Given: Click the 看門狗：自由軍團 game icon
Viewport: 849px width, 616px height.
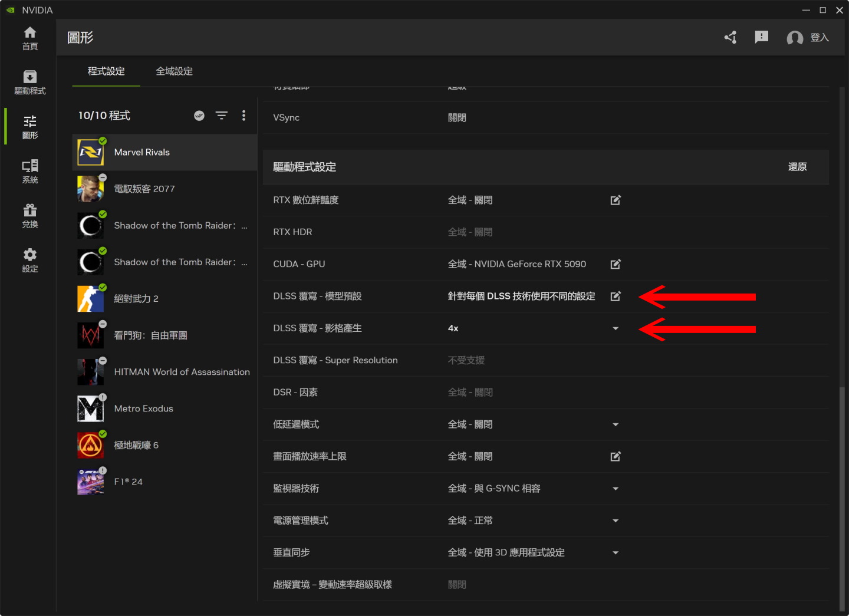Looking at the screenshot, I should point(91,335).
